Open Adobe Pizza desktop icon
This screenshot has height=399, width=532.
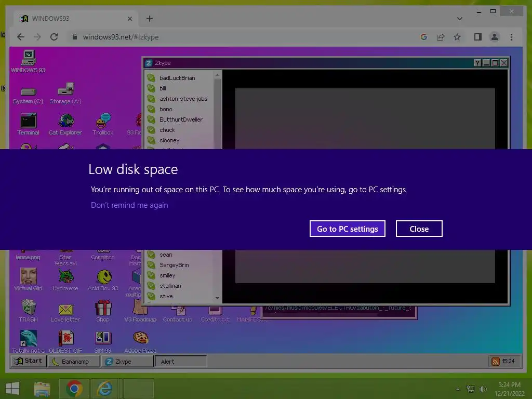pos(140,342)
